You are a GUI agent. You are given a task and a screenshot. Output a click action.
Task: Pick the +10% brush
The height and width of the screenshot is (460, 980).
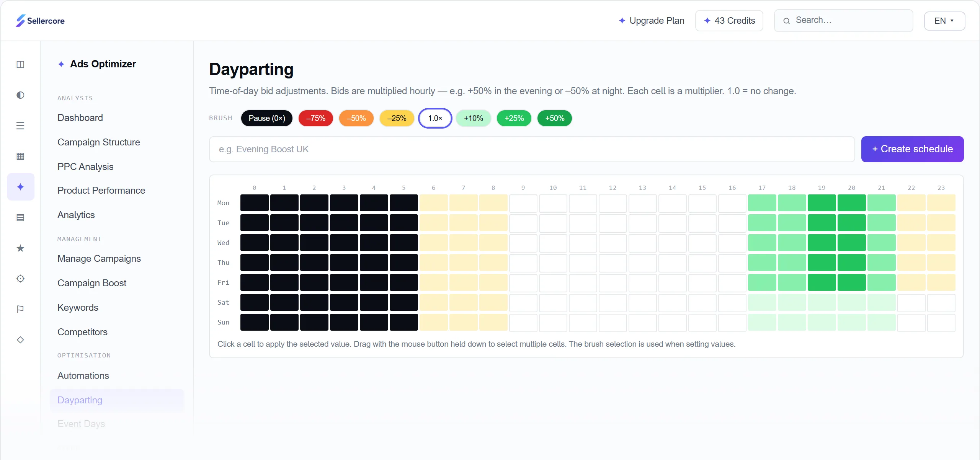tap(474, 118)
